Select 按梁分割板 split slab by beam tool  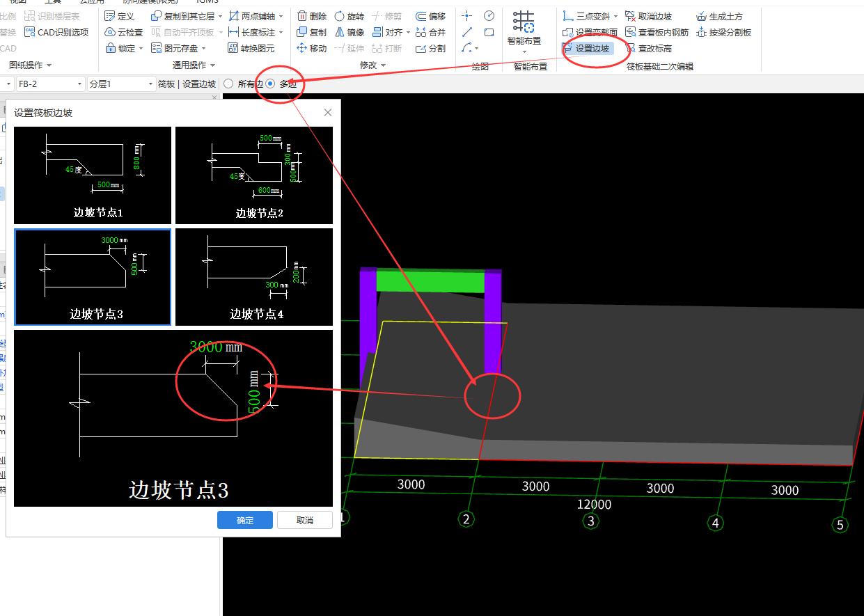click(x=724, y=32)
